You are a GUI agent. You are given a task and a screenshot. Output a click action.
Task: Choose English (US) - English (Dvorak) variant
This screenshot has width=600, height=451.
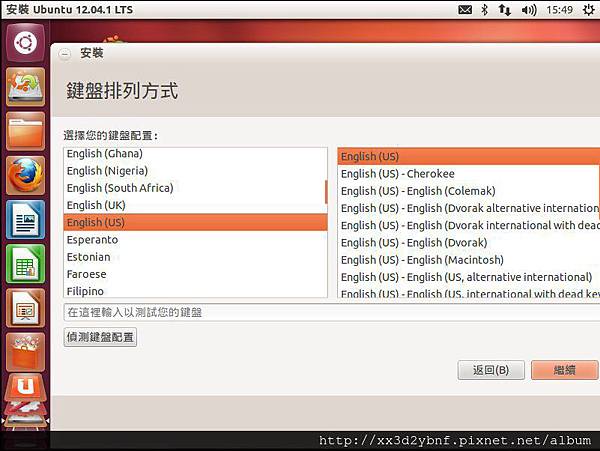(469, 243)
